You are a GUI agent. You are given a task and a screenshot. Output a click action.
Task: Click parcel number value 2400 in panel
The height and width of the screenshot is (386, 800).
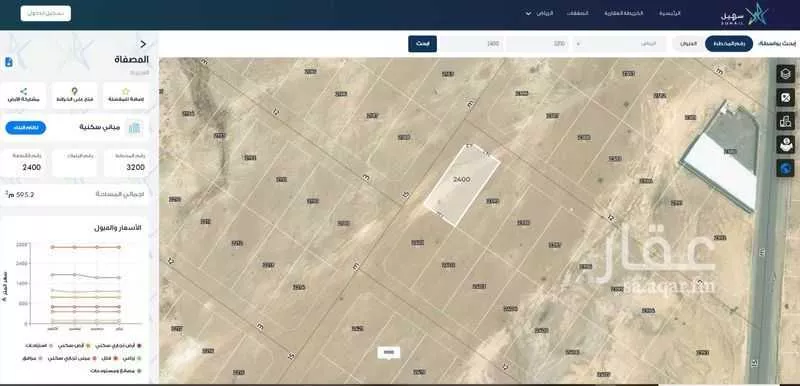point(32,167)
